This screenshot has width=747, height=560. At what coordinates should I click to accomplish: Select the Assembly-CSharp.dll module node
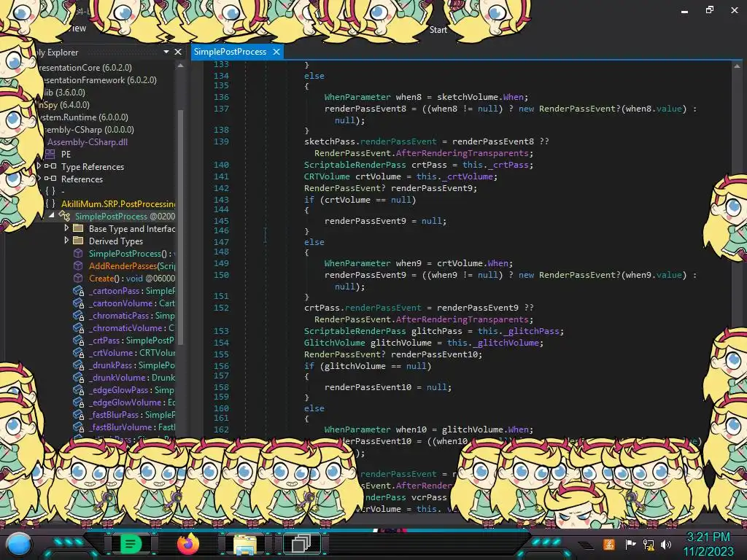pos(88,142)
